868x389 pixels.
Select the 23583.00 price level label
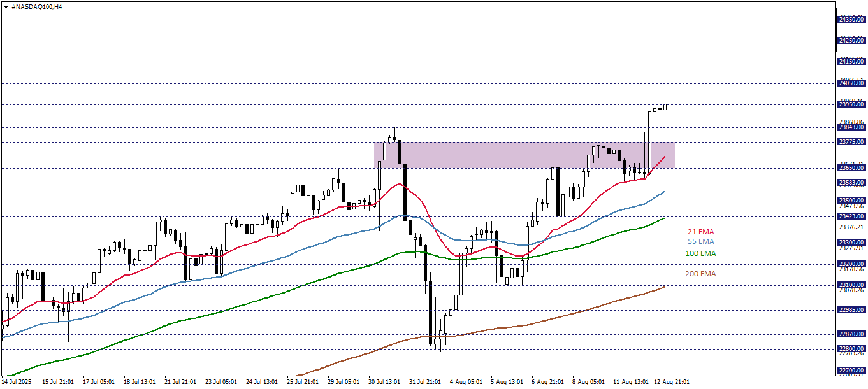[851, 183]
